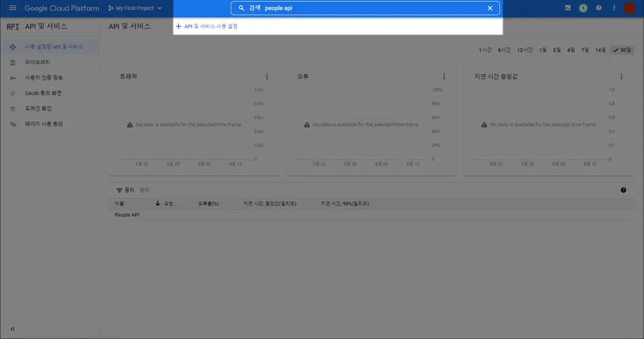Open 페이지 사용 동의 in the sidebar
The height and width of the screenshot is (339, 644).
44,124
